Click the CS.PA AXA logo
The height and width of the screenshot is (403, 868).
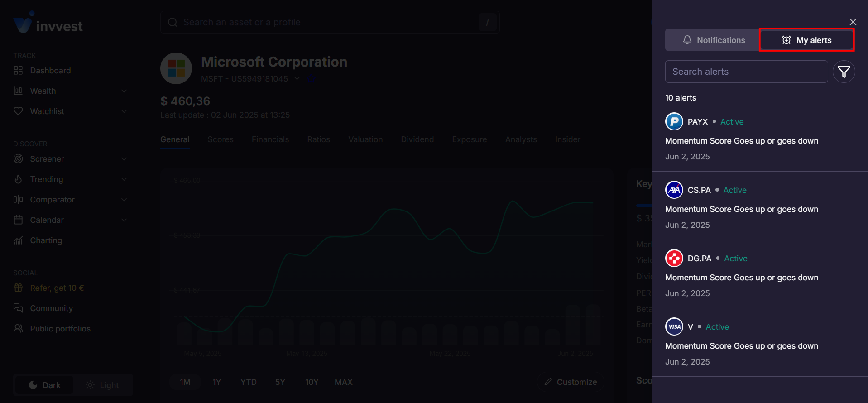click(x=674, y=190)
